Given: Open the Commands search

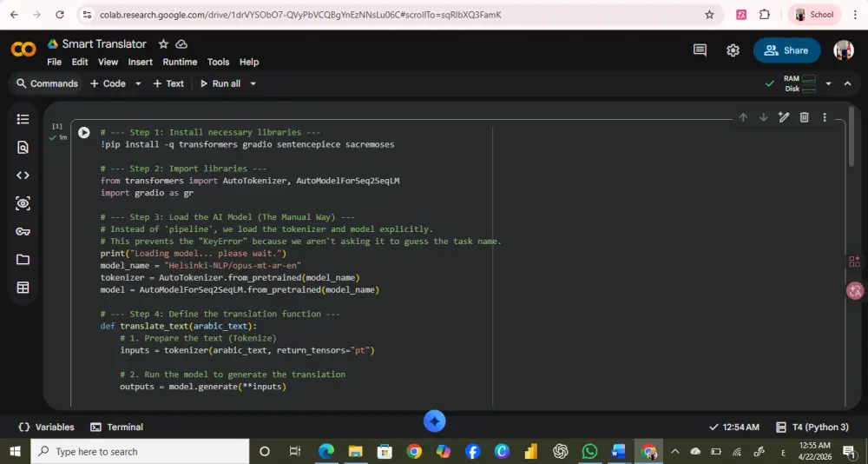Looking at the screenshot, I should tap(47, 83).
